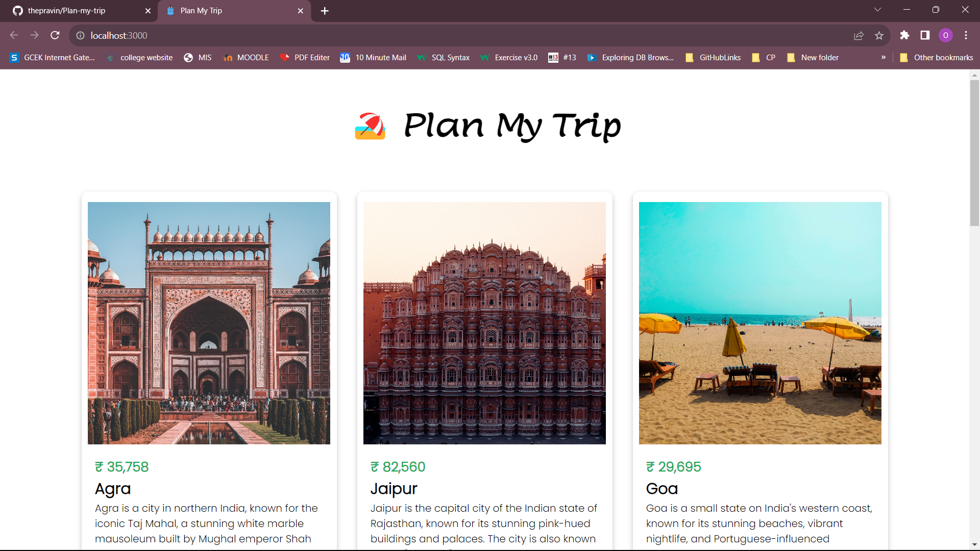Click the forward navigation arrow

click(x=34, y=35)
